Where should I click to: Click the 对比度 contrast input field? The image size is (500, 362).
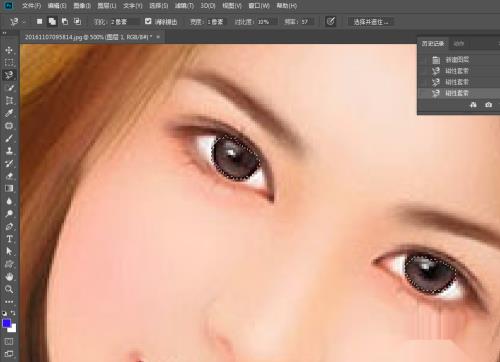click(266, 22)
